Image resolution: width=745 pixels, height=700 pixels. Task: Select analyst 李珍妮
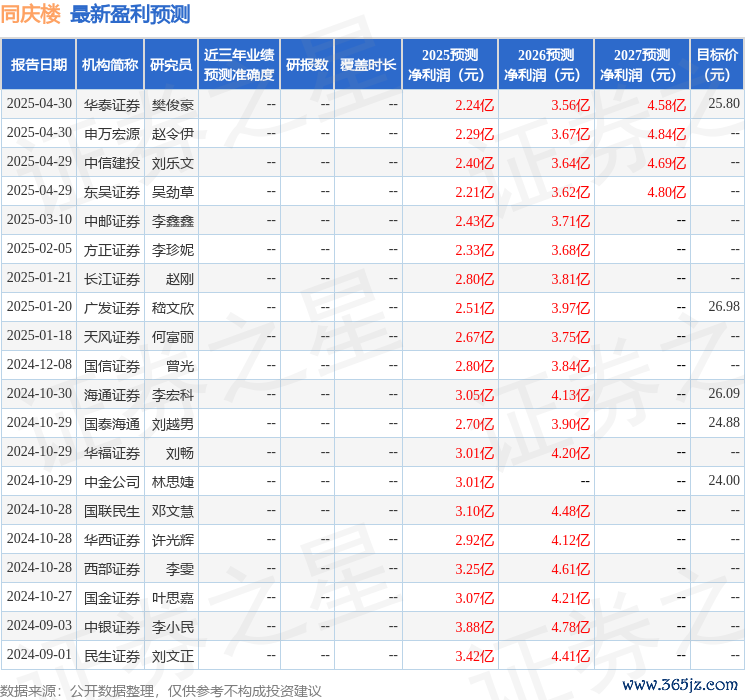pos(172,249)
